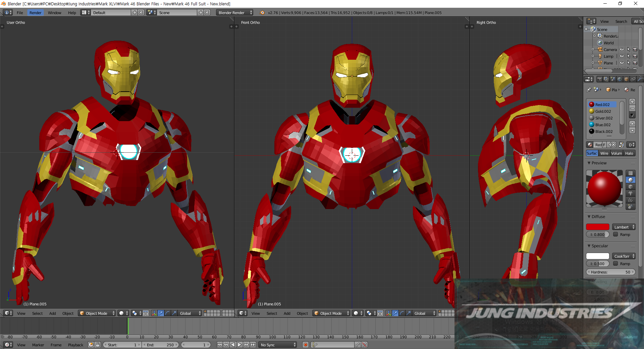
Task: Open the CookTorr specular shader dropdown
Action: pos(624,256)
